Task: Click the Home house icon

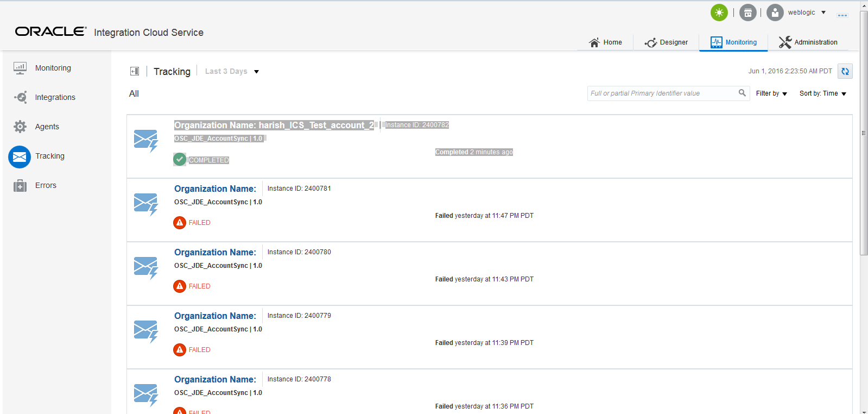Action: (594, 42)
